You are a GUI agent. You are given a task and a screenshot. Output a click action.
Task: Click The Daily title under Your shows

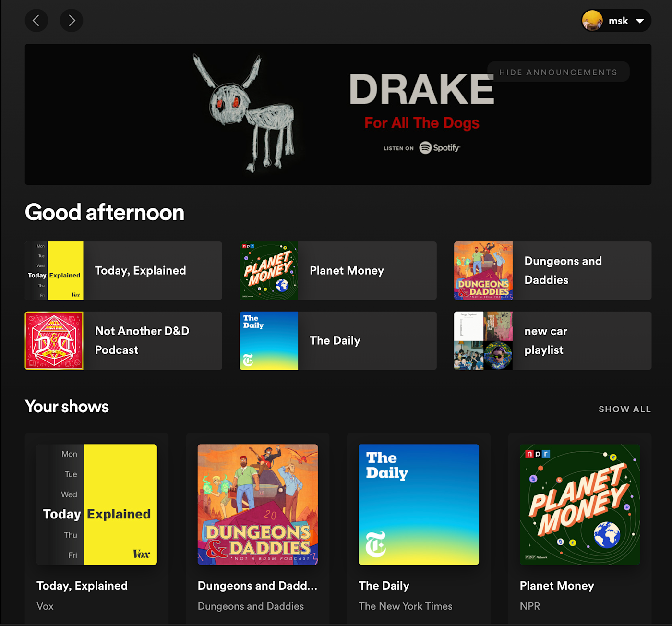(384, 586)
